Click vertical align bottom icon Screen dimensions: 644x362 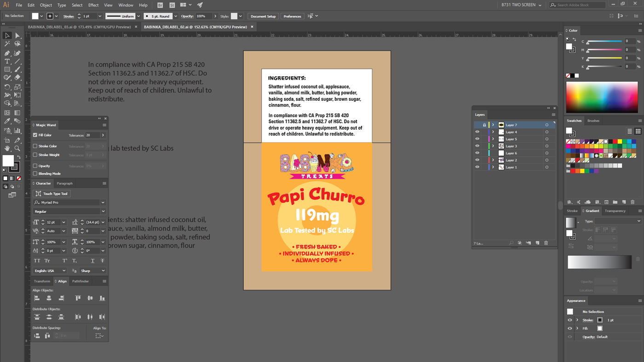pyautogui.click(x=102, y=298)
